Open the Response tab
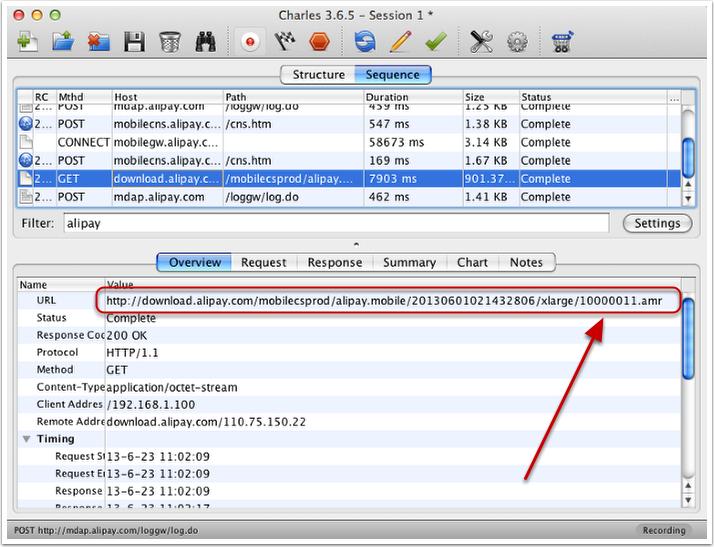 coord(334,262)
